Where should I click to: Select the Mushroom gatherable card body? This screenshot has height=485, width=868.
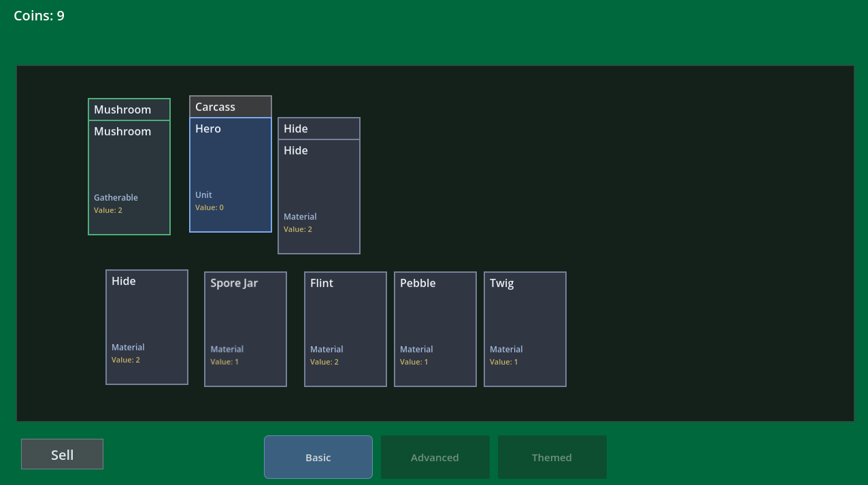pos(129,178)
